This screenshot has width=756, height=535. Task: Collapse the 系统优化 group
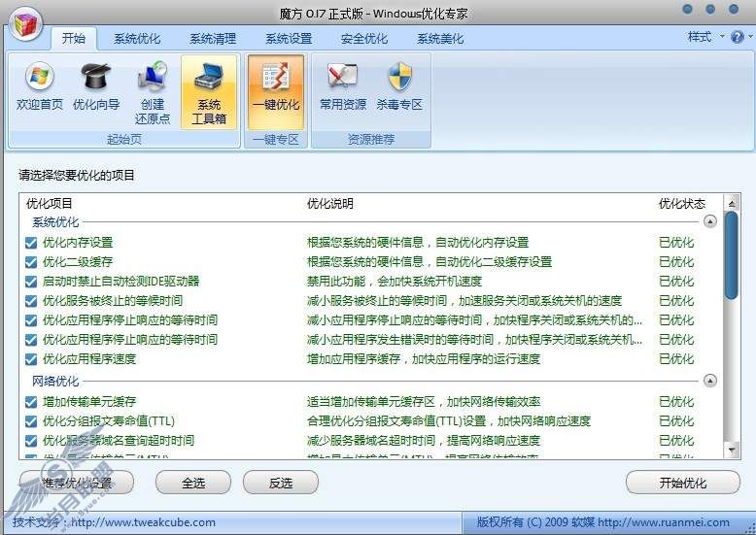[x=709, y=221]
